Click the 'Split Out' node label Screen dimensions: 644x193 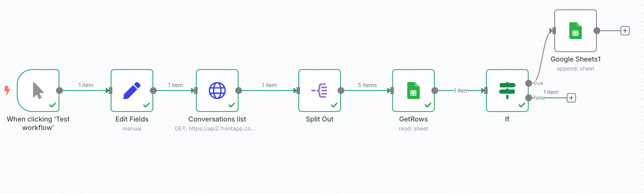tap(319, 119)
